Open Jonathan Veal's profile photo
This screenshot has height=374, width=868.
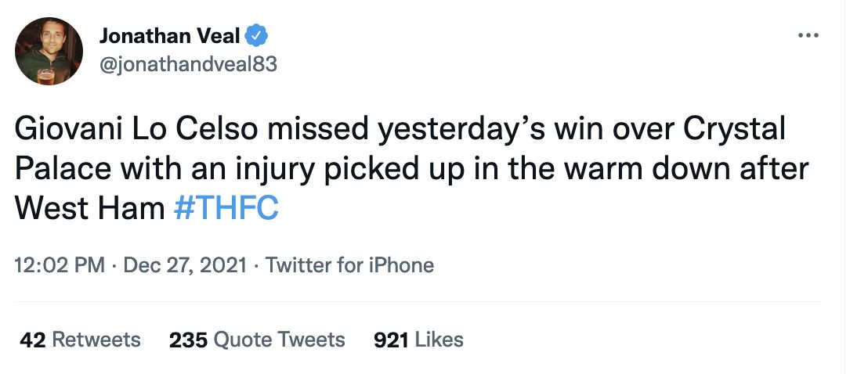(49, 51)
